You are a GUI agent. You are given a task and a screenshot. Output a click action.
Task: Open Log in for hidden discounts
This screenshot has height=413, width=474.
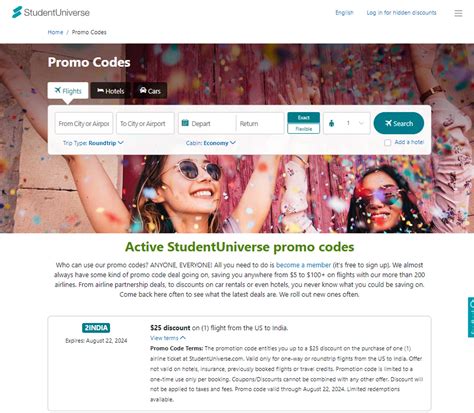pos(401,13)
